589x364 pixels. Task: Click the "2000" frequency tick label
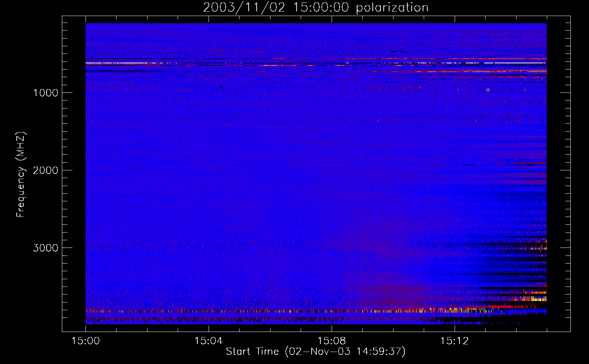click(x=46, y=170)
